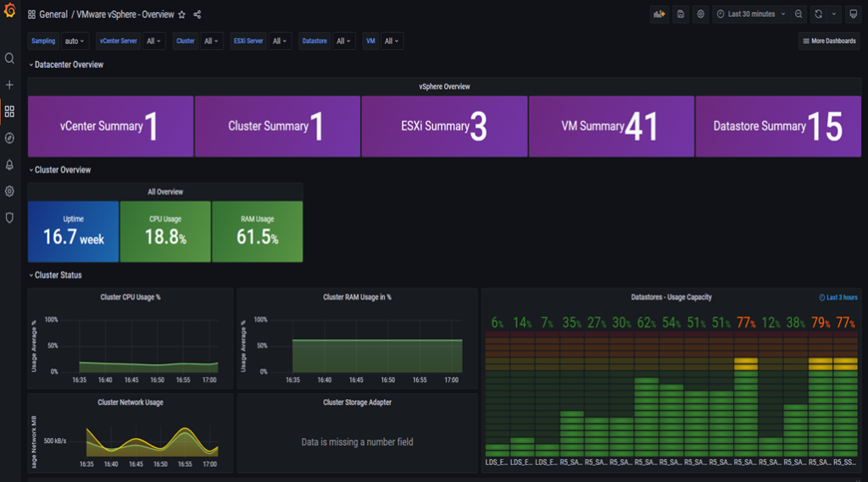
Task: Refresh the dashboard
Action: pos(818,14)
